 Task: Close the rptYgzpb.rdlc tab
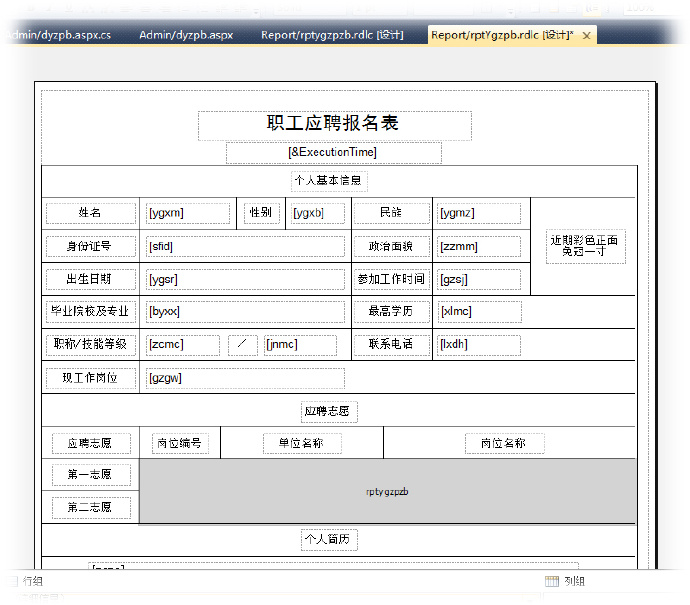(x=587, y=36)
